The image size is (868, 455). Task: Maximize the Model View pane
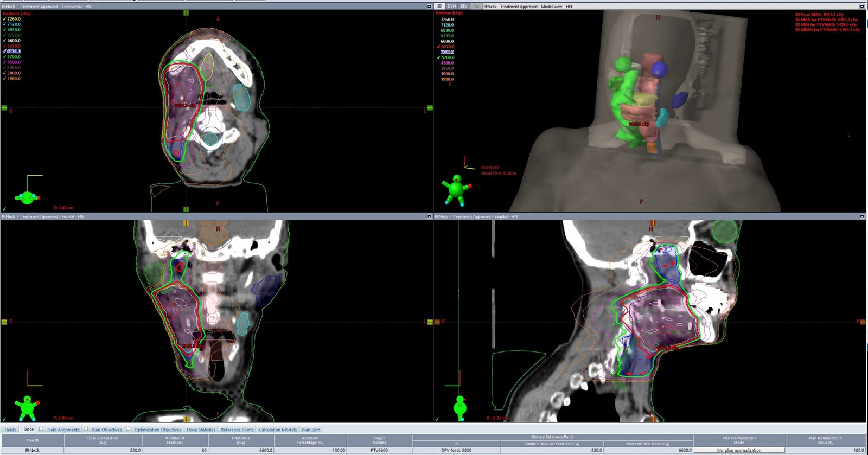click(862, 7)
